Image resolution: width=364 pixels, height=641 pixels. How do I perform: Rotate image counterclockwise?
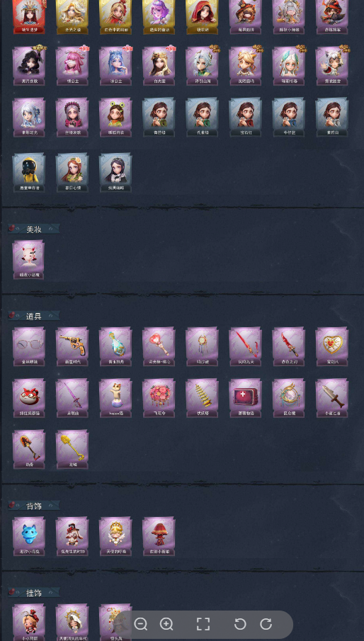point(240,624)
